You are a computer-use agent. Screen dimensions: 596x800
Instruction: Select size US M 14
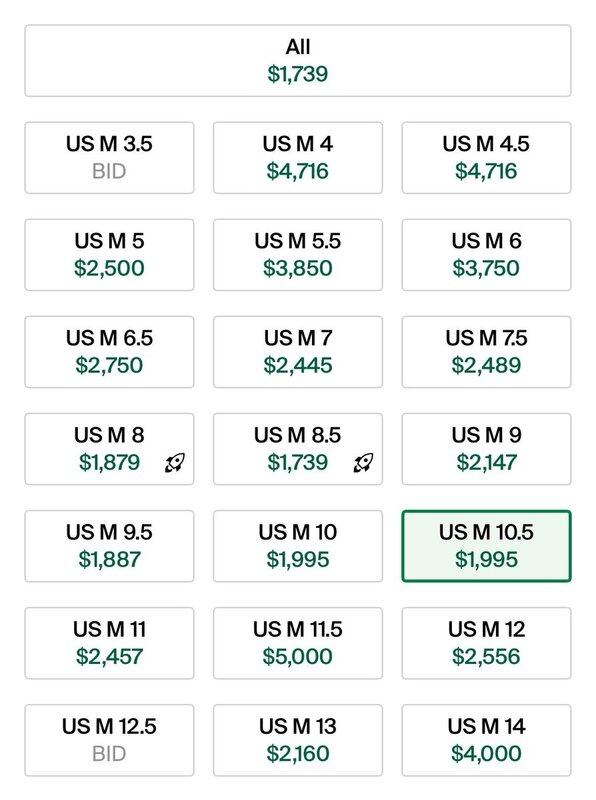(x=486, y=740)
